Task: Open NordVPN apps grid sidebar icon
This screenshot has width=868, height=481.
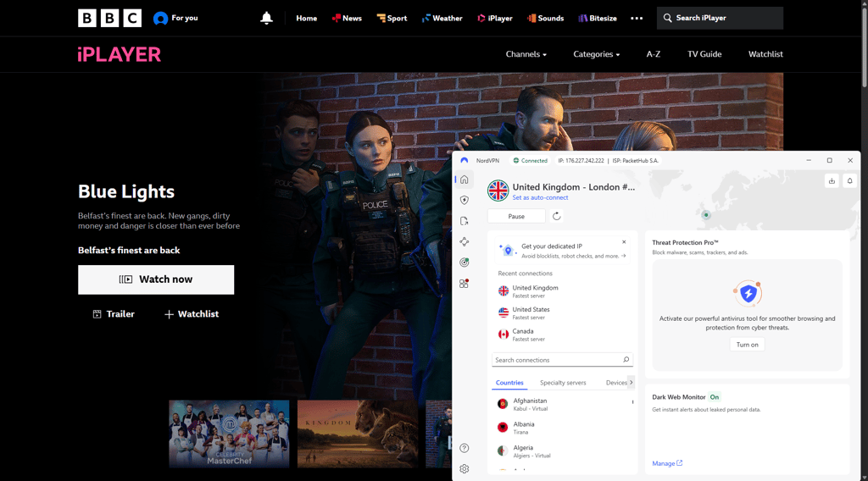Action: click(x=464, y=284)
